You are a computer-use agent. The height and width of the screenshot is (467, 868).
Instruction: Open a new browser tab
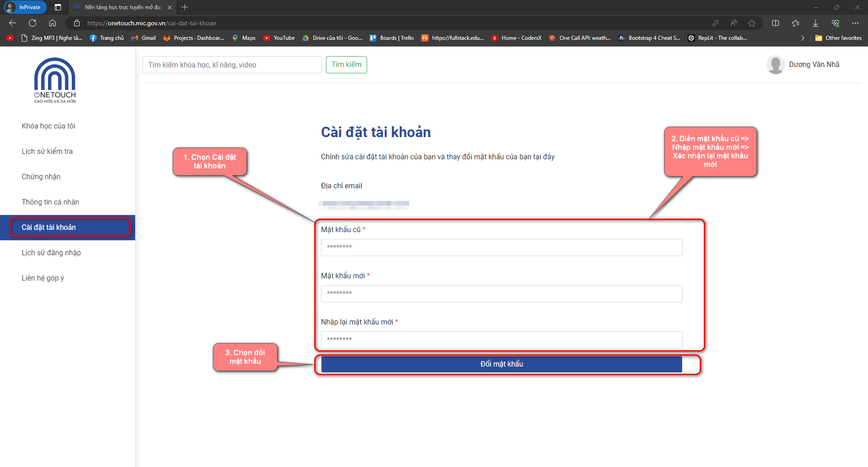pos(184,7)
